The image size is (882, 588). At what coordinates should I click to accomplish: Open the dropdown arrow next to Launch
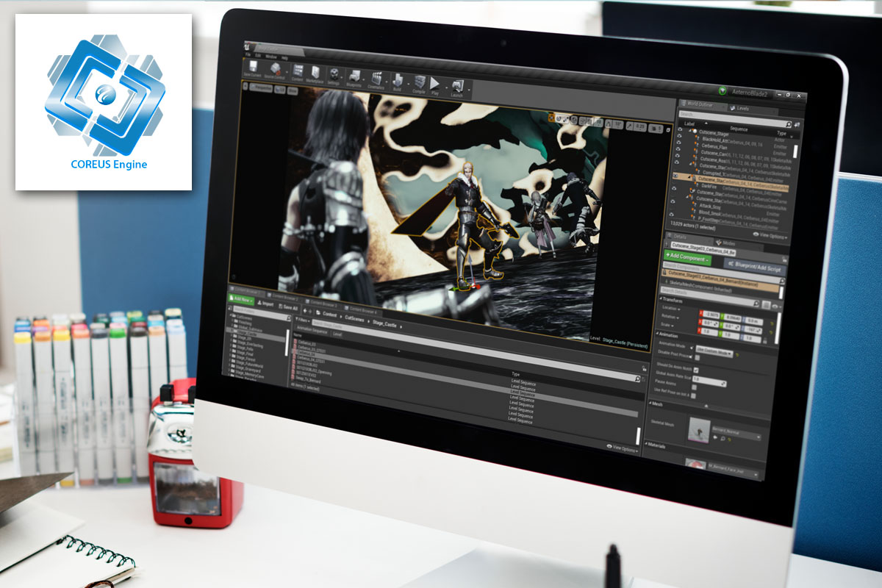[x=468, y=90]
